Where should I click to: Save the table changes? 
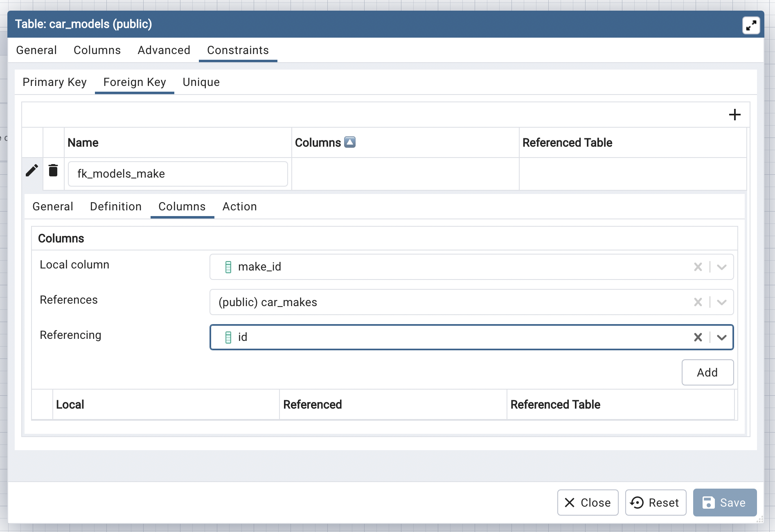pyautogui.click(x=724, y=503)
